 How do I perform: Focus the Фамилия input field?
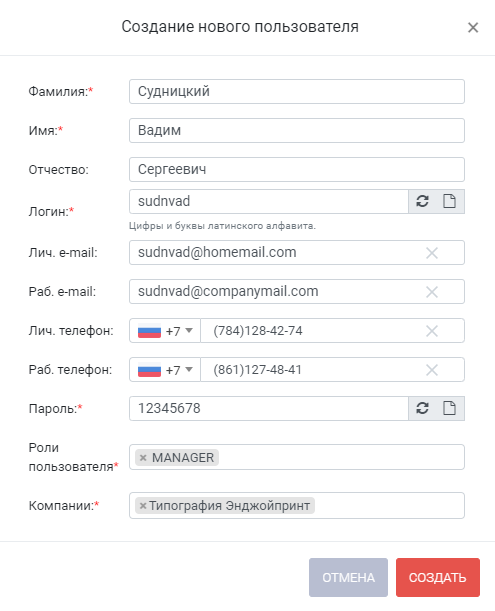(297, 92)
